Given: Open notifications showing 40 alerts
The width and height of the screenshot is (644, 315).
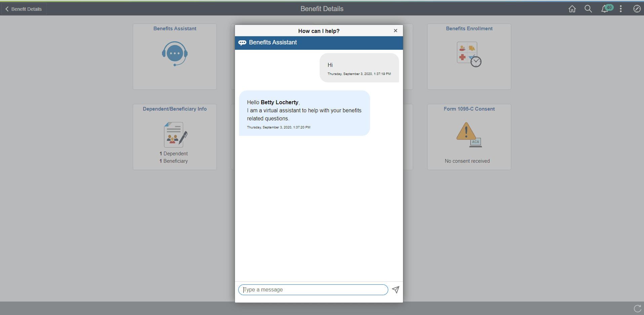Looking at the screenshot, I should coord(605,9).
